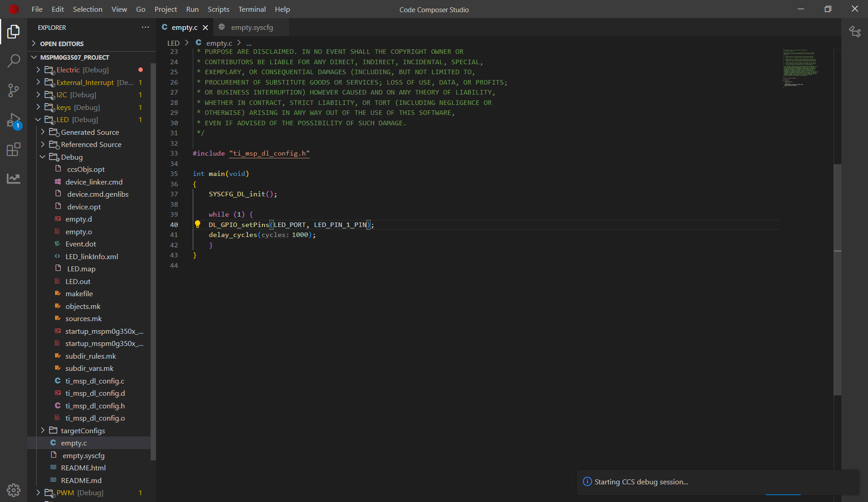Expand the Referenced Source folder
This screenshot has width=868, height=502.
point(89,145)
